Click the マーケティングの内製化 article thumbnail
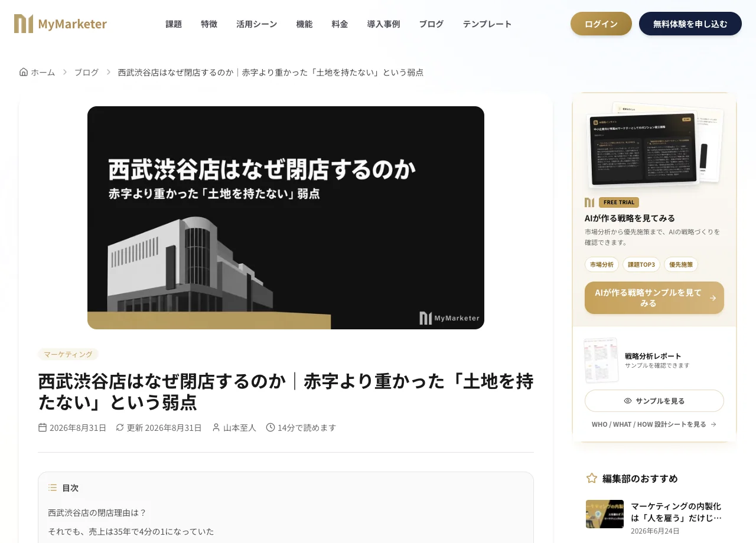The height and width of the screenshot is (543, 756). pyautogui.click(x=605, y=514)
